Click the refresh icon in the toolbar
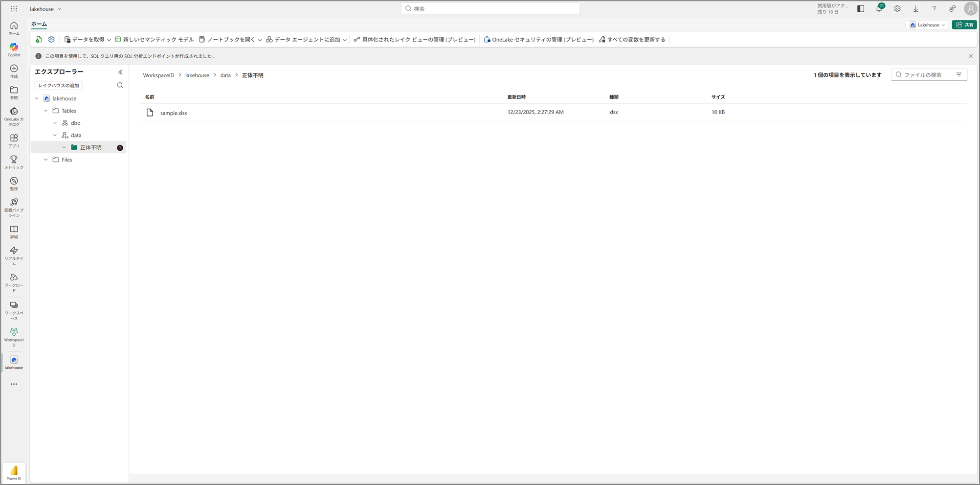The image size is (980, 485). [39, 40]
